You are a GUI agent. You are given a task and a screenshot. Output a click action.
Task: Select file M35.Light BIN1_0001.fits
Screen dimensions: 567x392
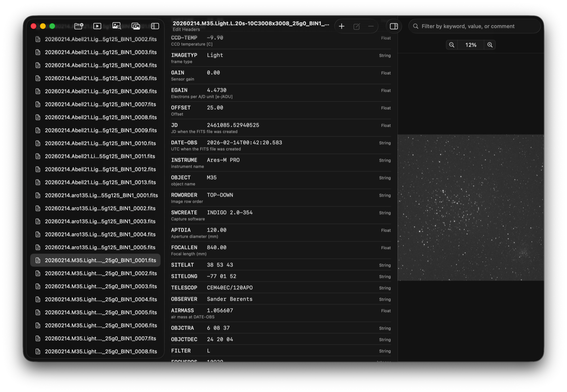click(96, 260)
